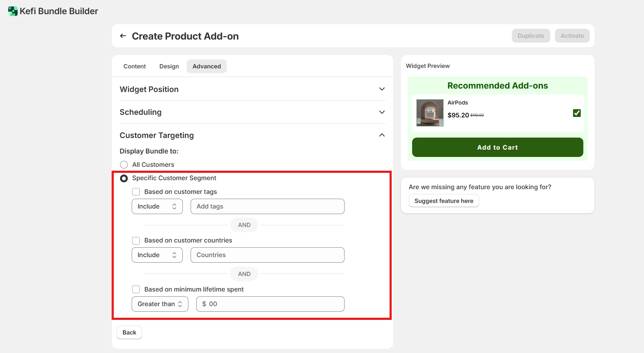Open the Include dropdown for countries
644x353 pixels.
[x=157, y=255]
